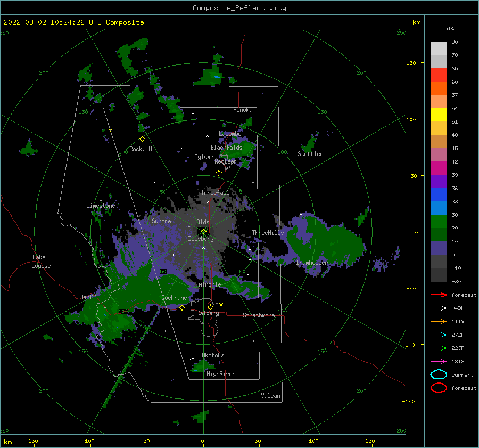479x448 pixels.
Task: Click the Drumheller city label
Action: 311,263
